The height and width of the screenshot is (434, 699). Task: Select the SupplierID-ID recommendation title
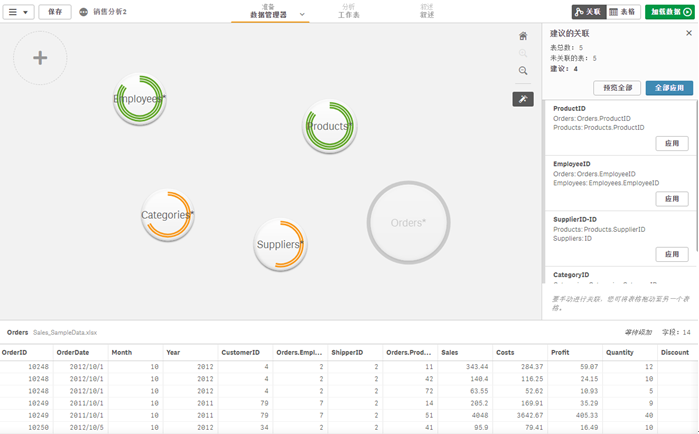click(x=575, y=219)
